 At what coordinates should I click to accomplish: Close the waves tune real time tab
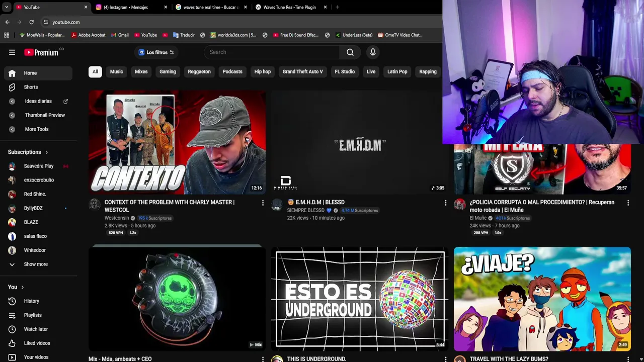tap(246, 7)
